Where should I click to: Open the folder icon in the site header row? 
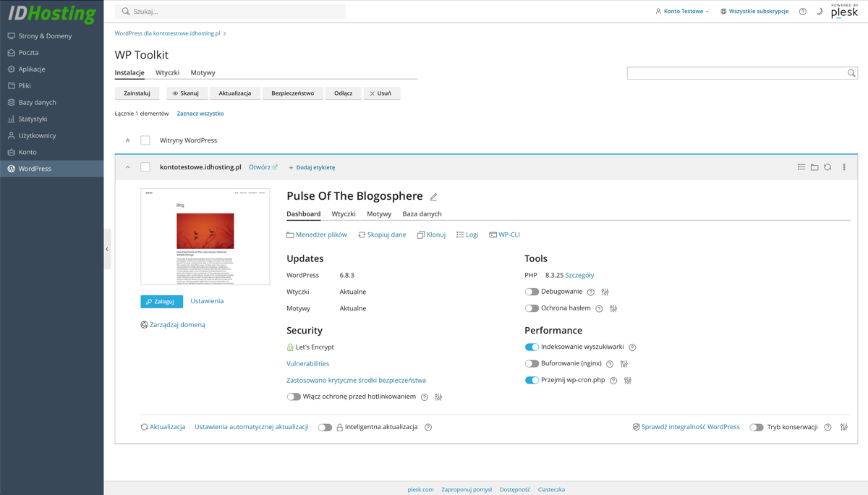(x=814, y=167)
